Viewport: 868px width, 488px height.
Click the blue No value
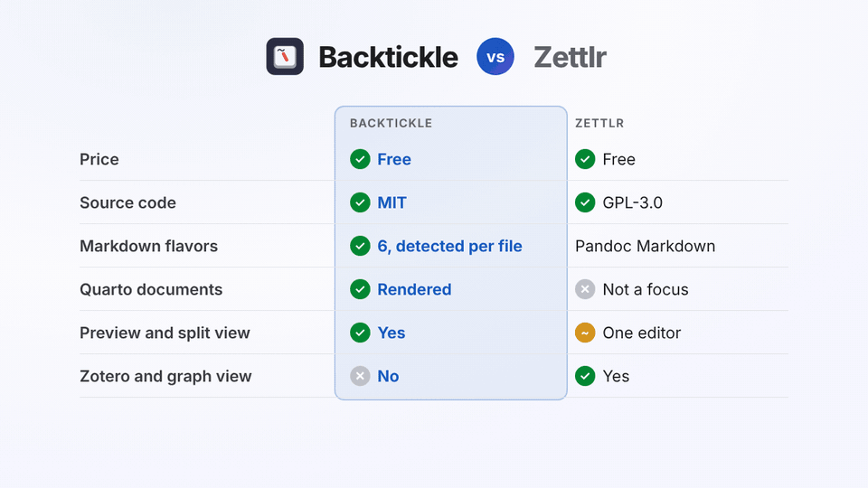click(388, 376)
